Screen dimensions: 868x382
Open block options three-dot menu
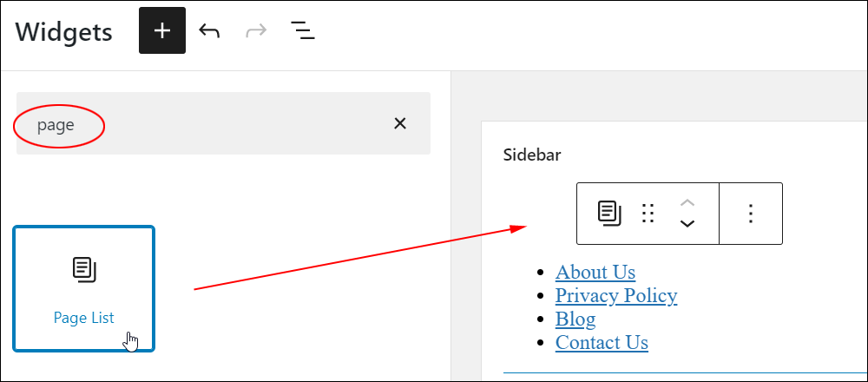point(751,214)
